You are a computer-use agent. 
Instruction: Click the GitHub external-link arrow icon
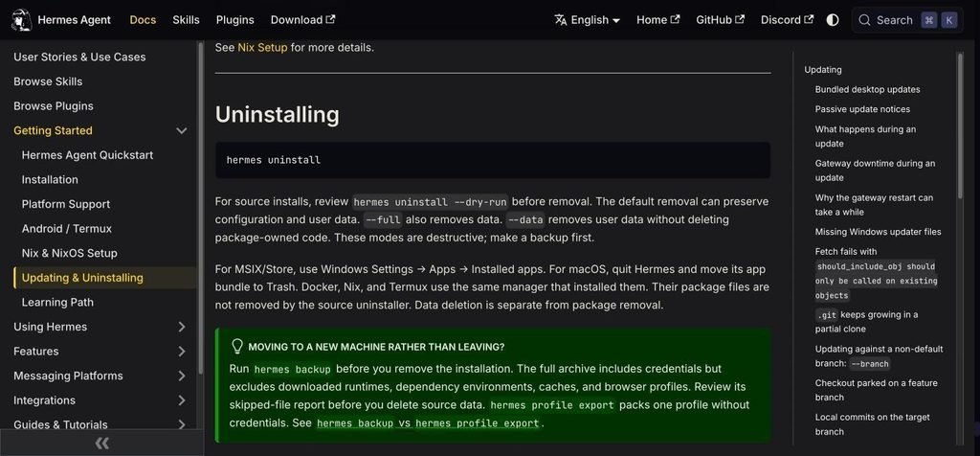pyautogui.click(x=740, y=19)
